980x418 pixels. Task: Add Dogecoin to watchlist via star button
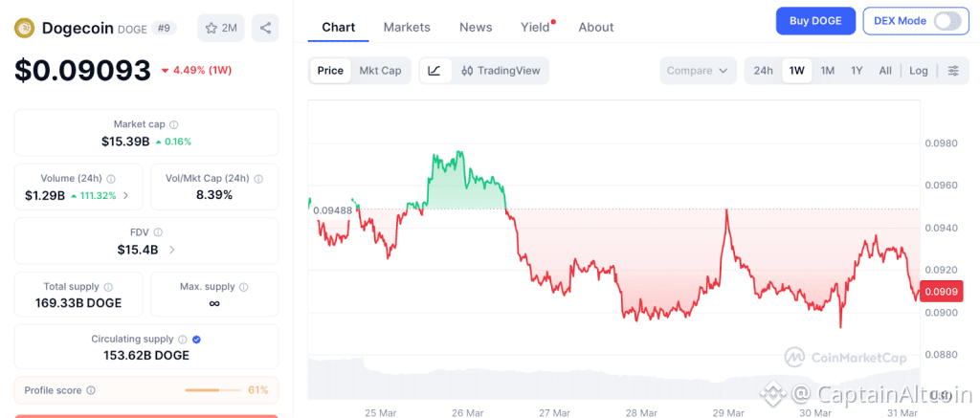coord(220,28)
